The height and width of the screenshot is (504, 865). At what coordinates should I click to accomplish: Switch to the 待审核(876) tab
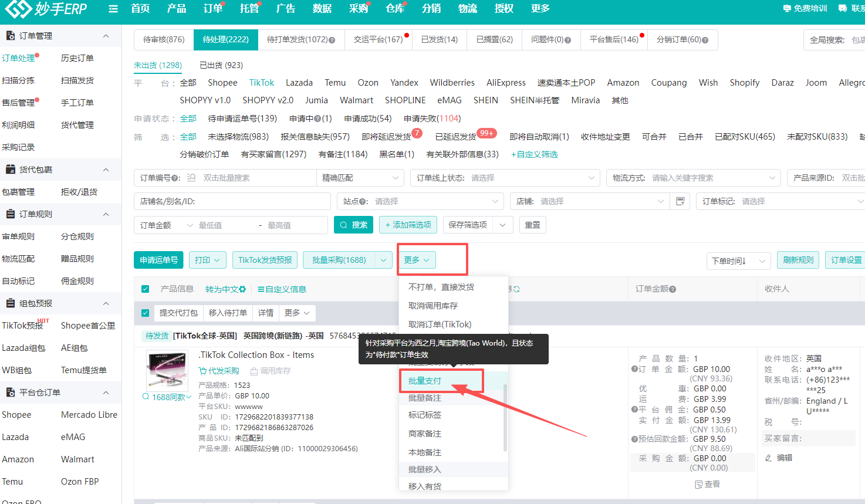pyautogui.click(x=164, y=39)
